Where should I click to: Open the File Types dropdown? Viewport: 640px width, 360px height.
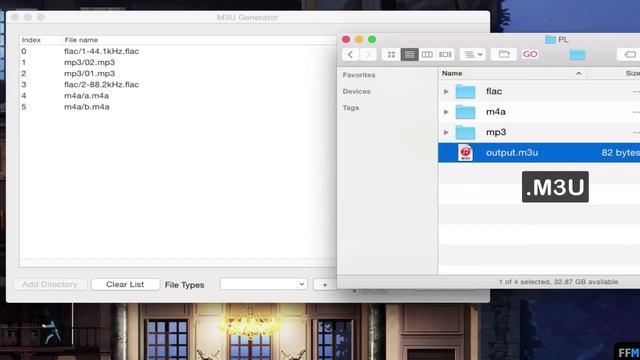(264, 284)
